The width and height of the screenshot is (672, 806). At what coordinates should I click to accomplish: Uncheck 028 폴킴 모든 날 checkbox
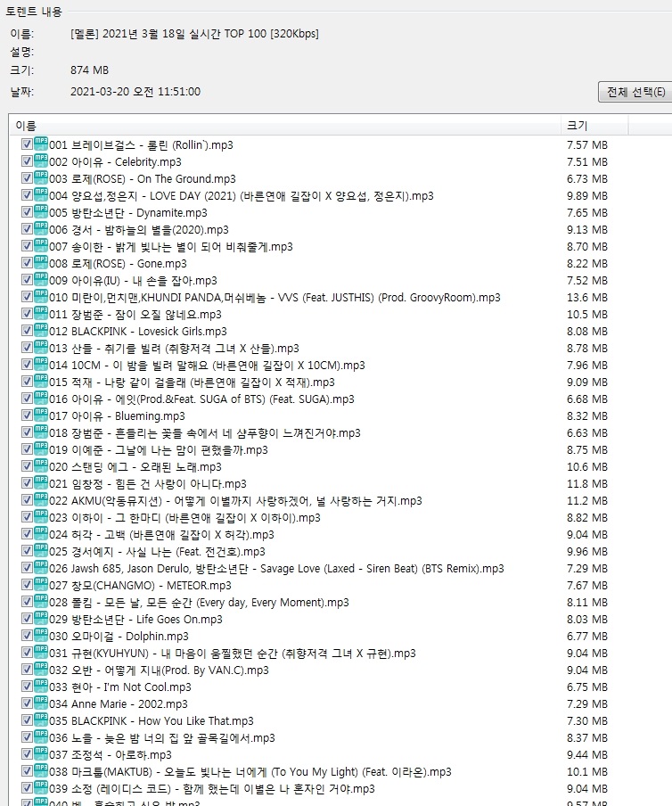tap(28, 603)
